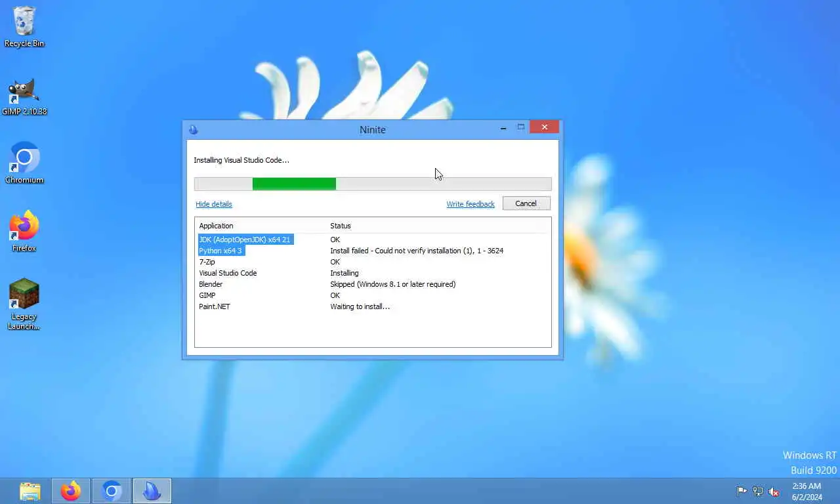The width and height of the screenshot is (840, 504).
Task: Switch to Firefox on the taskbar
Action: (x=71, y=491)
